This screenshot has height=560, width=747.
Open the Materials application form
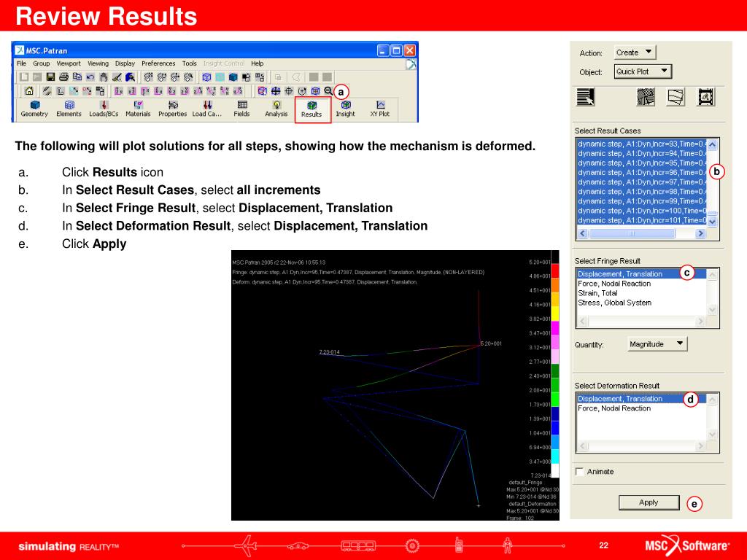[x=138, y=109]
